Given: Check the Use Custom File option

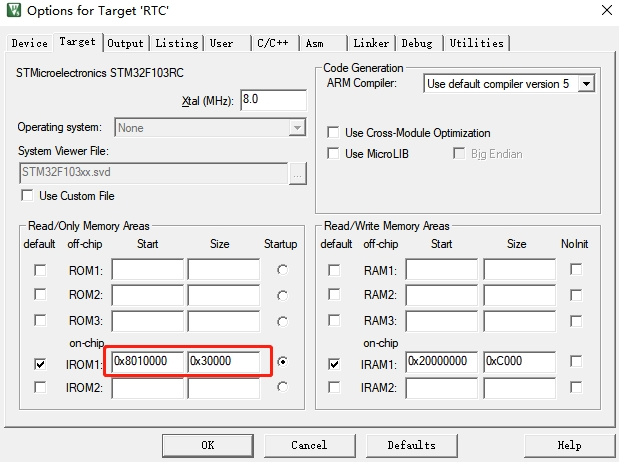Looking at the screenshot, I should tap(27, 196).
